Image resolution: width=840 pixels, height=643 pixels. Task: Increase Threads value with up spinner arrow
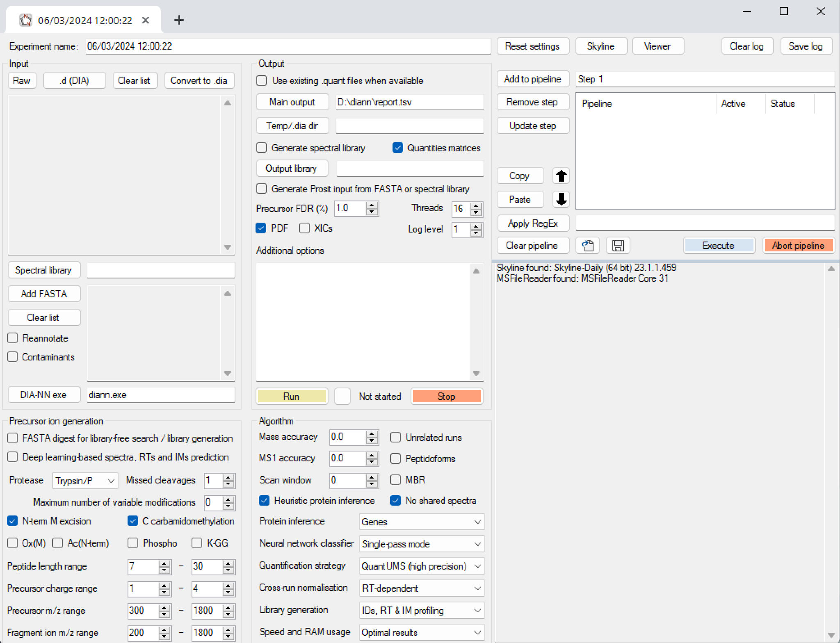[476, 205]
